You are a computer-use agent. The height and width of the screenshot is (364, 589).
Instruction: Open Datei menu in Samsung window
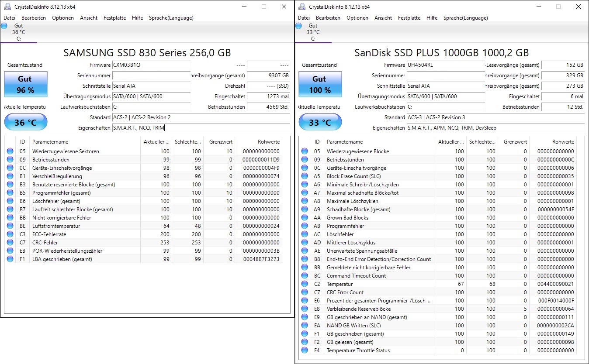9,18
